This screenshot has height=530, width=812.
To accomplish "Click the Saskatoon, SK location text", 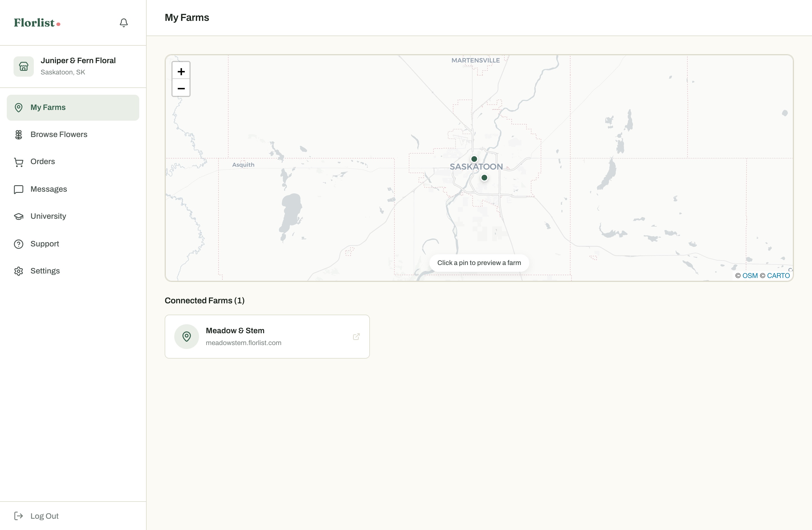I will pos(63,72).
